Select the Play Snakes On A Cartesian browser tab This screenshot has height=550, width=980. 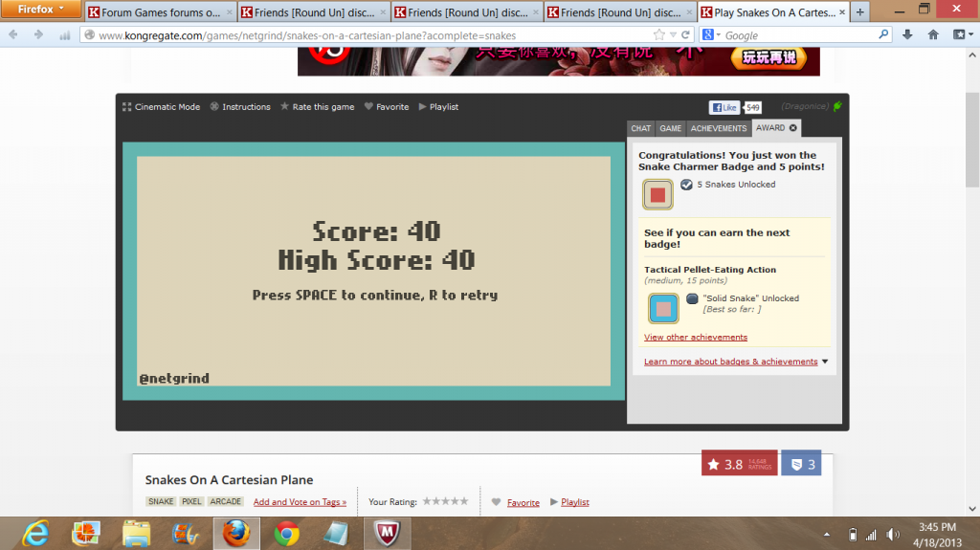[773, 11]
